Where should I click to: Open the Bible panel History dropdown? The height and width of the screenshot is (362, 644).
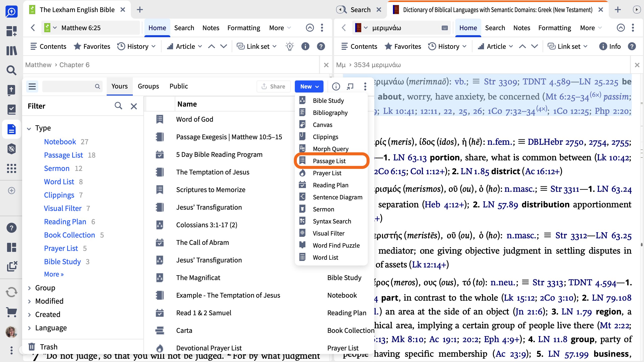point(137,46)
